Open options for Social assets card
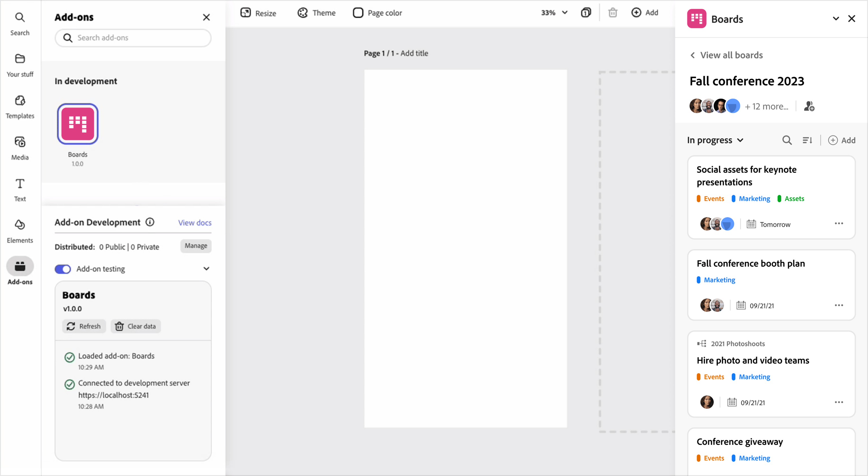 (x=839, y=224)
